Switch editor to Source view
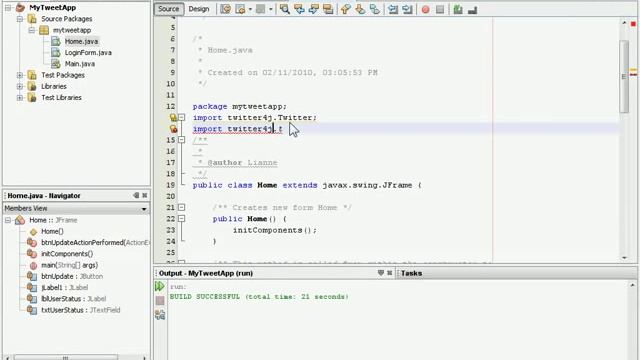This screenshot has width=640, height=360. coord(169,9)
